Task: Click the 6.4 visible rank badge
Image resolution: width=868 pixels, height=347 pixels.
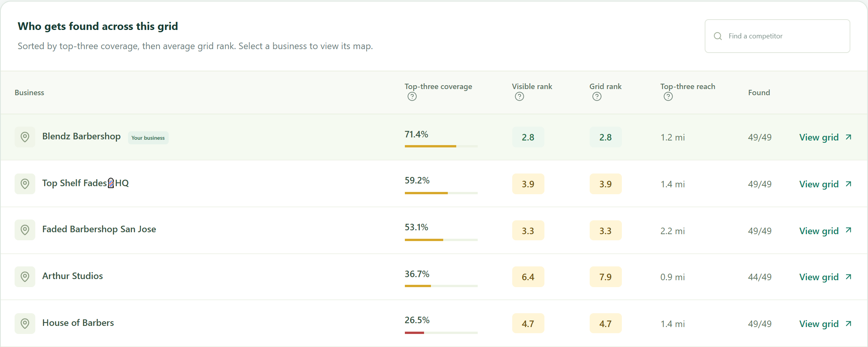Action: (x=528, y=277)
